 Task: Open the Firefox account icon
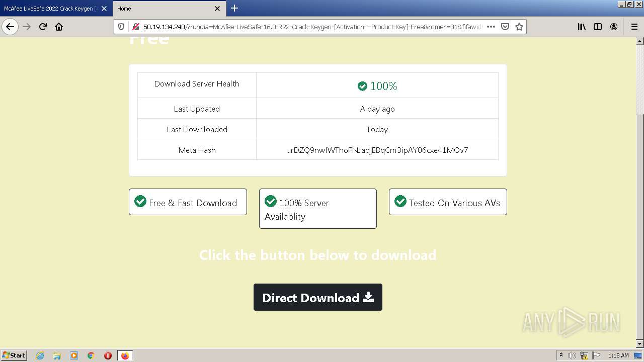614,27
